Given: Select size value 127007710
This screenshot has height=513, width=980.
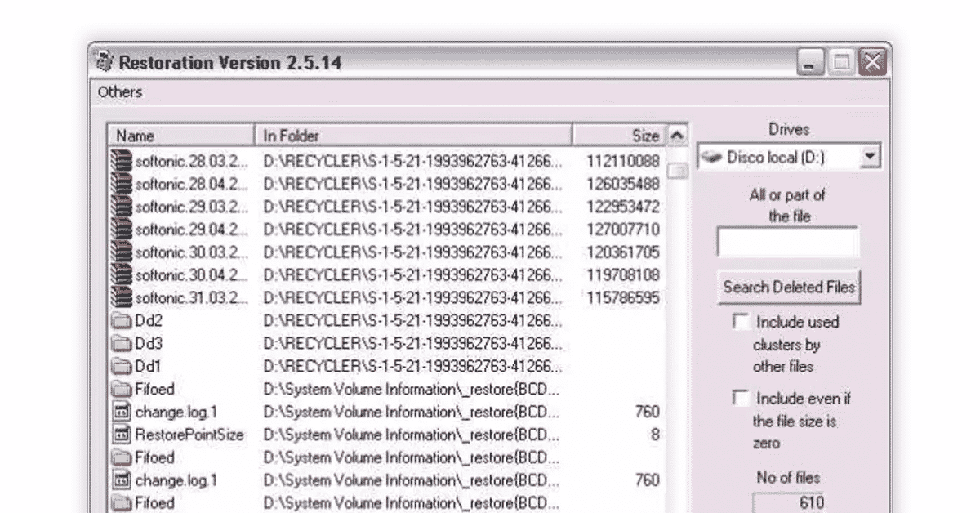Looking at the screenshot, I should [x=622, y=230].
